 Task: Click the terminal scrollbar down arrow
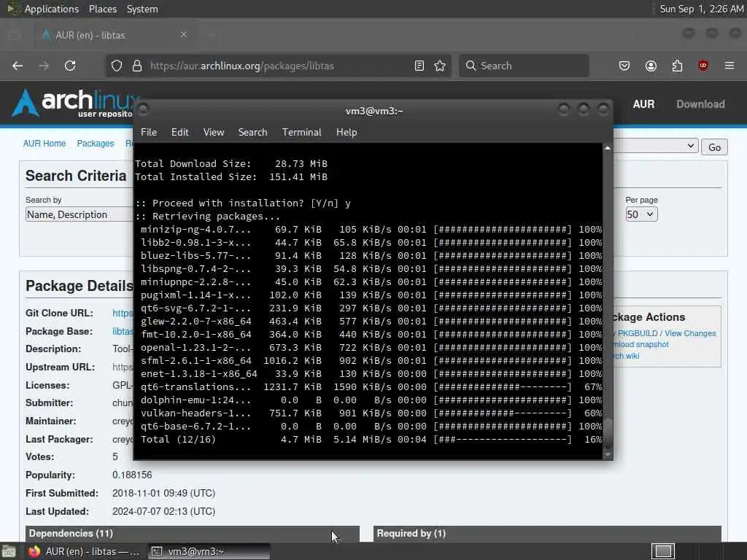tap(608, 455)
